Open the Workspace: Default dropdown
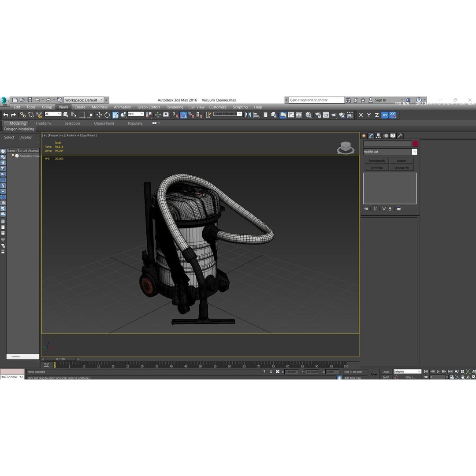This screenshot has width=476, height=476. tap(83, 100)
